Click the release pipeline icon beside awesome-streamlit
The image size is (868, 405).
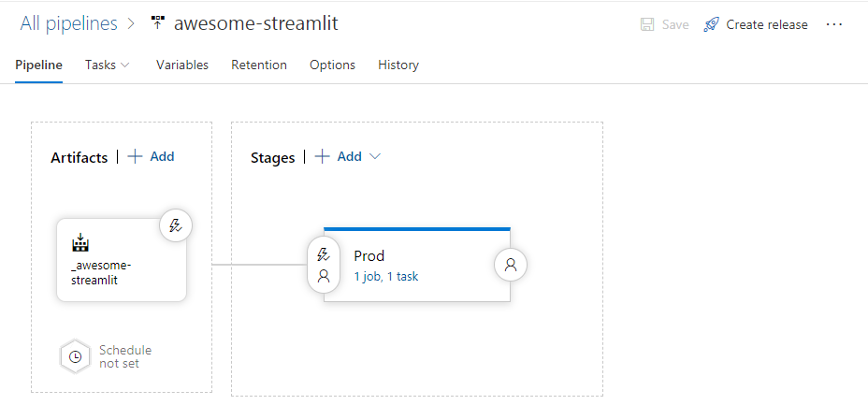click(x=157, y=23)
